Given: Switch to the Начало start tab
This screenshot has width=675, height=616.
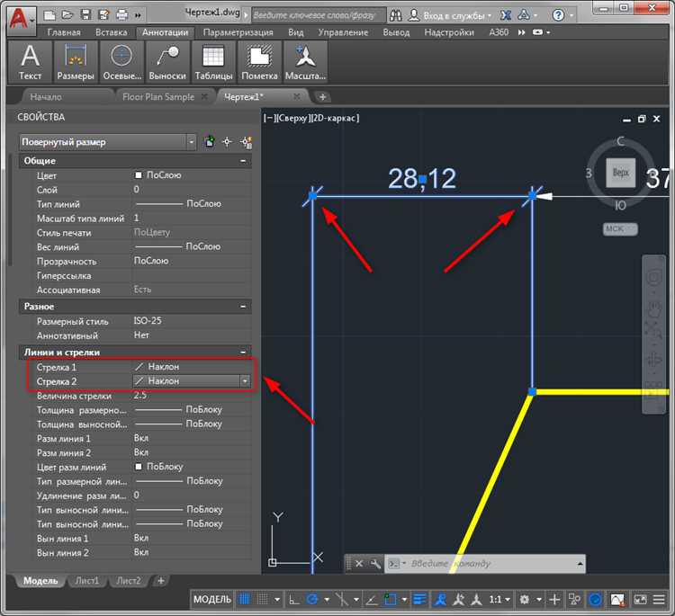Looking at the screenshot, I should click(x=46, y=97).
